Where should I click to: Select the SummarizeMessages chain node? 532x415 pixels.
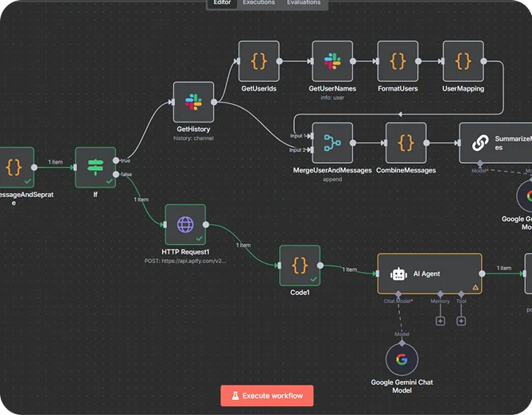pos(495,143)
